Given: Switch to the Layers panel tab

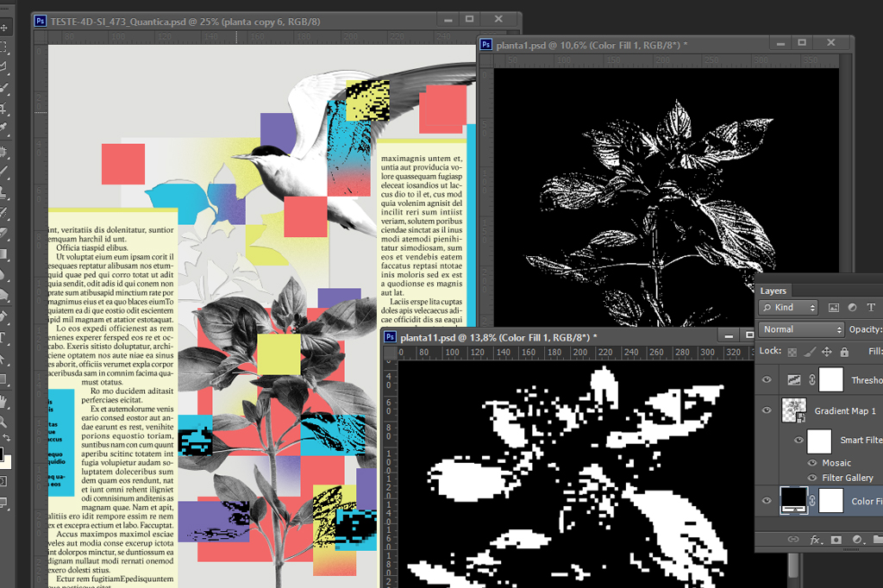Looking at the screenshot, I should [x=773, y=291].
